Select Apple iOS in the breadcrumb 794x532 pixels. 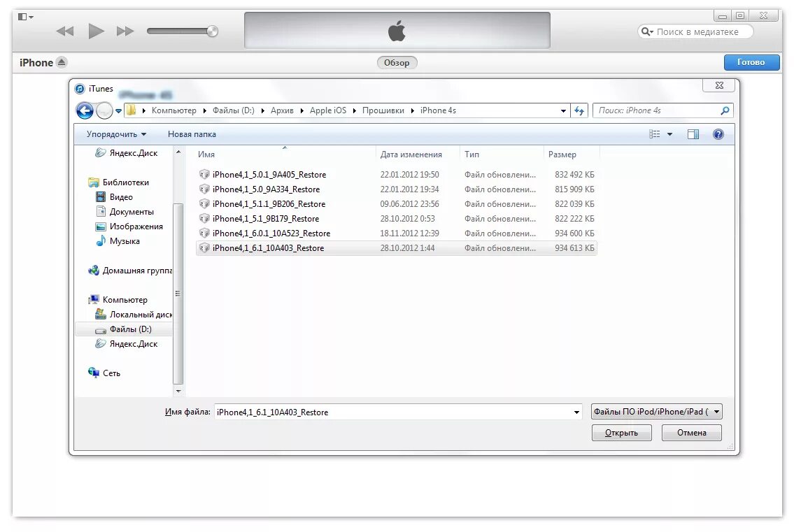tap(328, 110)
